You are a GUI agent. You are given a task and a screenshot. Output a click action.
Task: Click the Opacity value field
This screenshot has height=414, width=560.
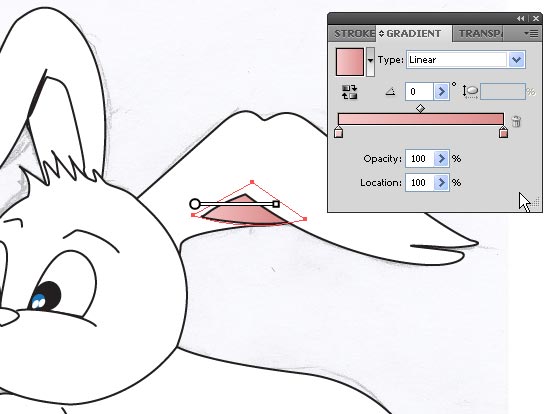click(x=419, y=159)
